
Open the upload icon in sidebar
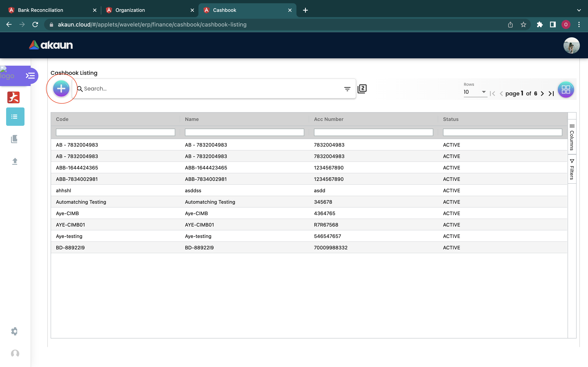14,161
